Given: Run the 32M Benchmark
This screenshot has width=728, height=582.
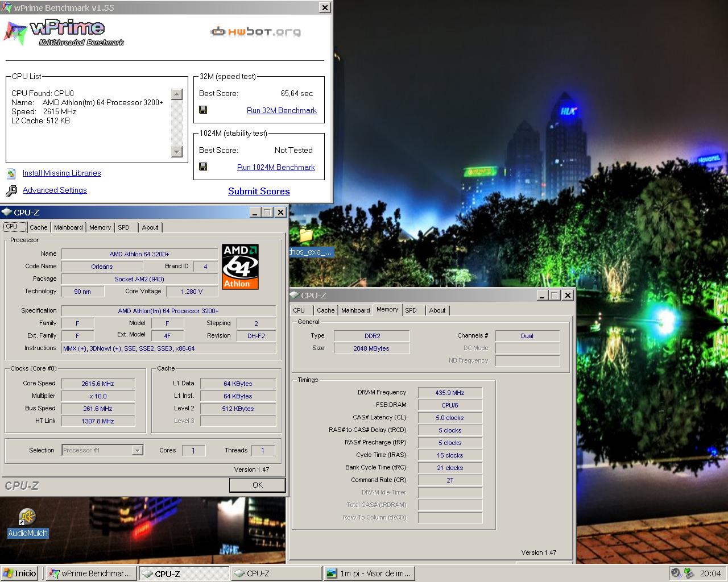Looking at the screenshot, I should [x=282, y=110].
